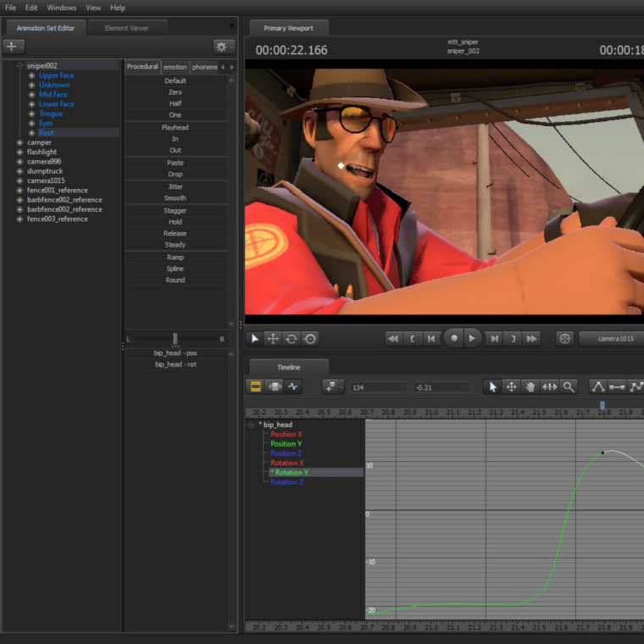Image resolution: width=644 pixels, height=644 pixels.
Task: Expand the Lower Face group
Action: point(31,104)
